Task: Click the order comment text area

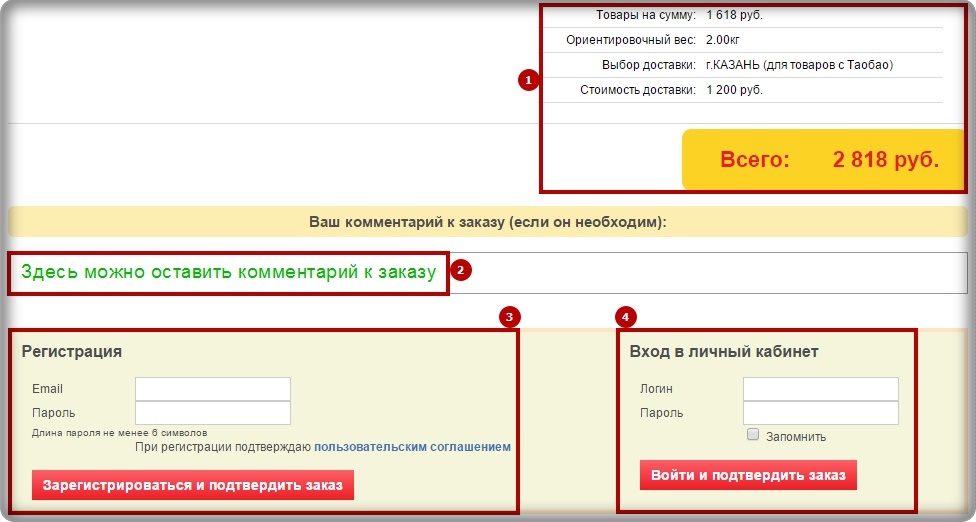Action: pyautogui.click(x=700, y=273)
